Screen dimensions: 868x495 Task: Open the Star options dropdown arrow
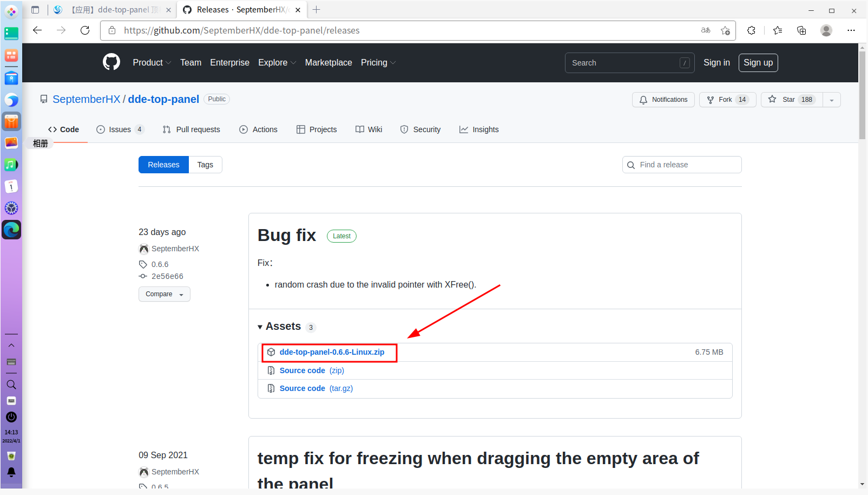[832, 100]
